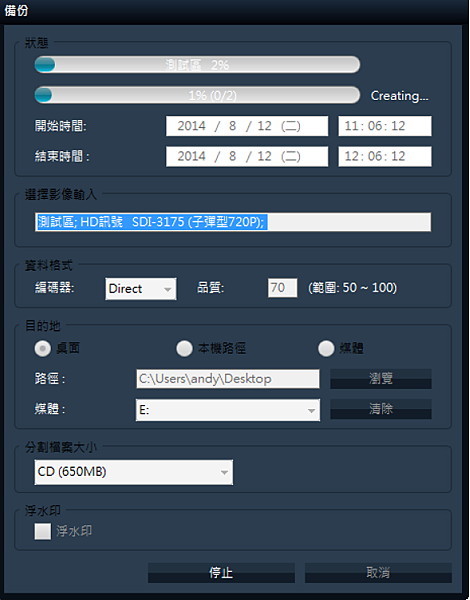Select the 桌面 destination radio button
Viewport: 470px width, 600px height.
click(42, 349)
